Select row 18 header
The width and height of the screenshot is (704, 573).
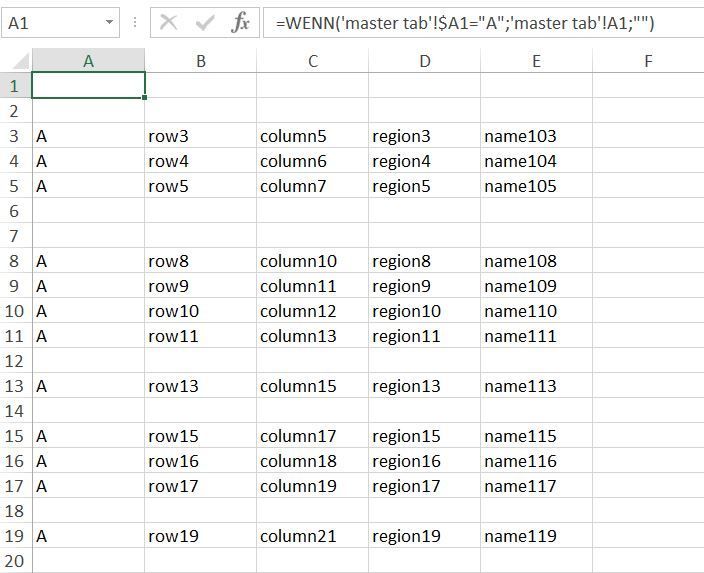(x=16, y=511)
